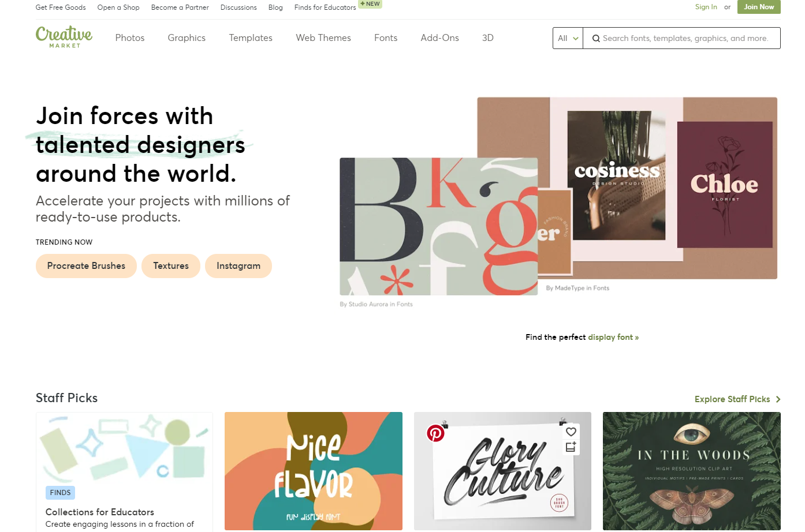Open the Blog link
Screen dimensions: 805x532
coord(275,8)
